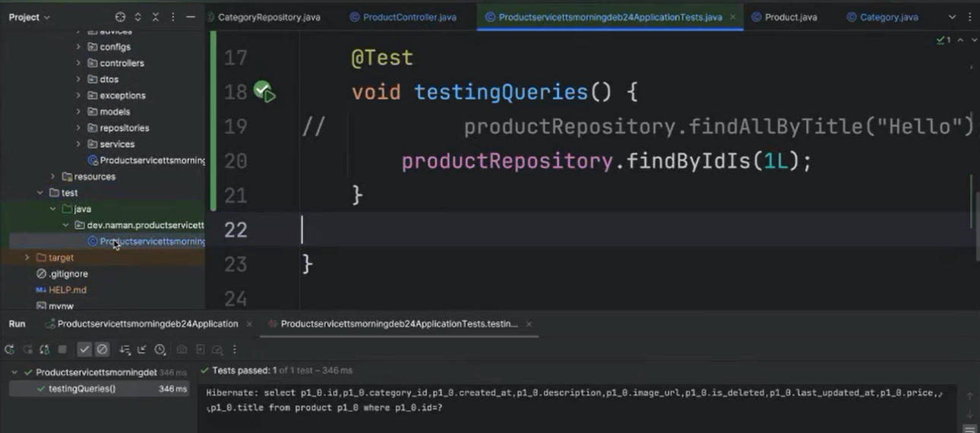Click the inspection checkmark indicator in editor
Screen dimensions: 980x433
point(943,40)
